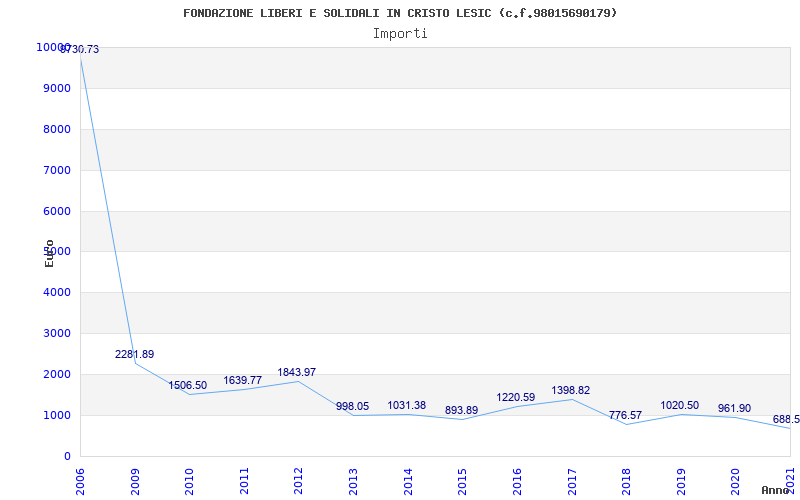Click the Importi subtitle text
This screenshot has height=500, width=800.
(400, 33)
